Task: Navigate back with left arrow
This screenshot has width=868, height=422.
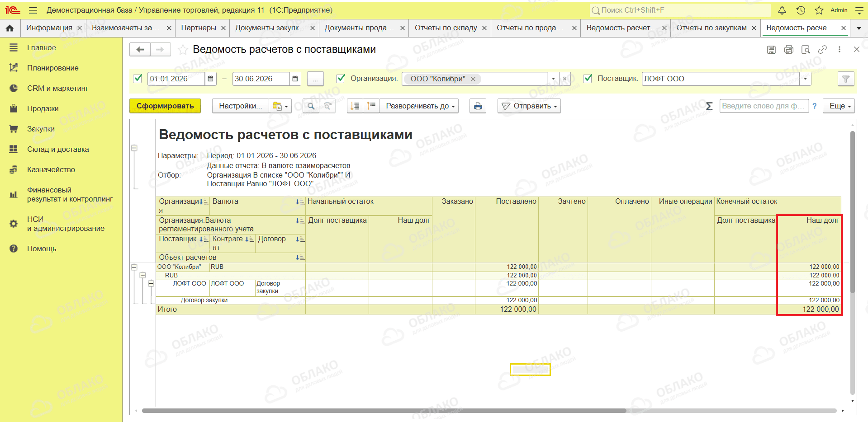Action: pyautogui.click(x=140, y=49)
